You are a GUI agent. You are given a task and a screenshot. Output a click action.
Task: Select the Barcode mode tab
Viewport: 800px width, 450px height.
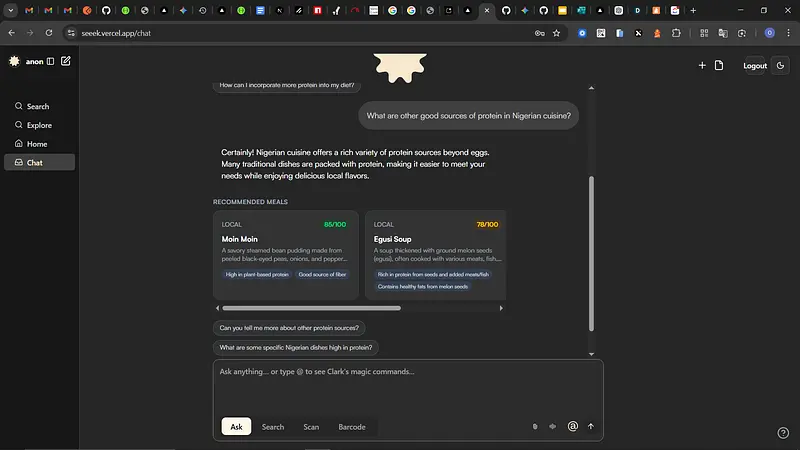coord(351,427)
